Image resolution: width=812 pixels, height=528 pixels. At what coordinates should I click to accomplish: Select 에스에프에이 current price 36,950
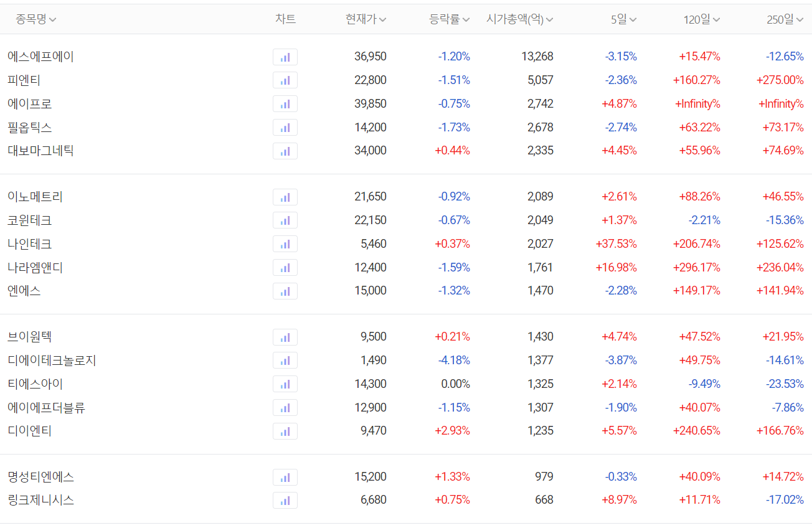point(371,57)
